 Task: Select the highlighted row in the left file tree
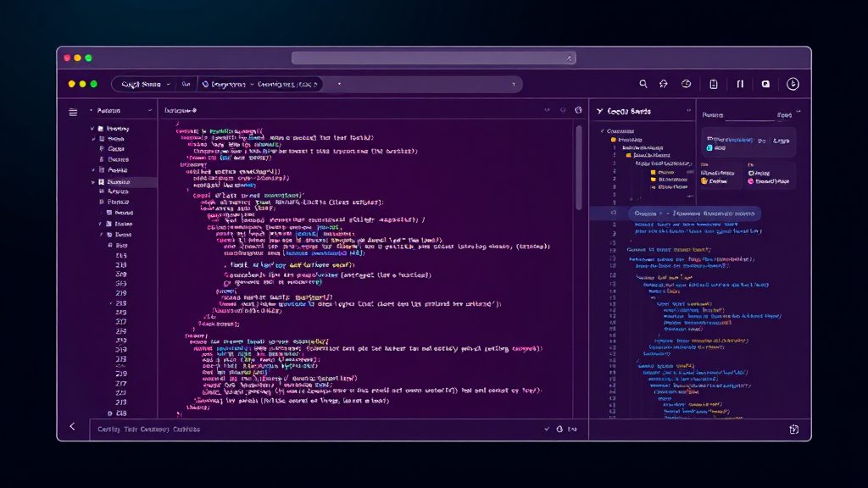click(123, 181)
